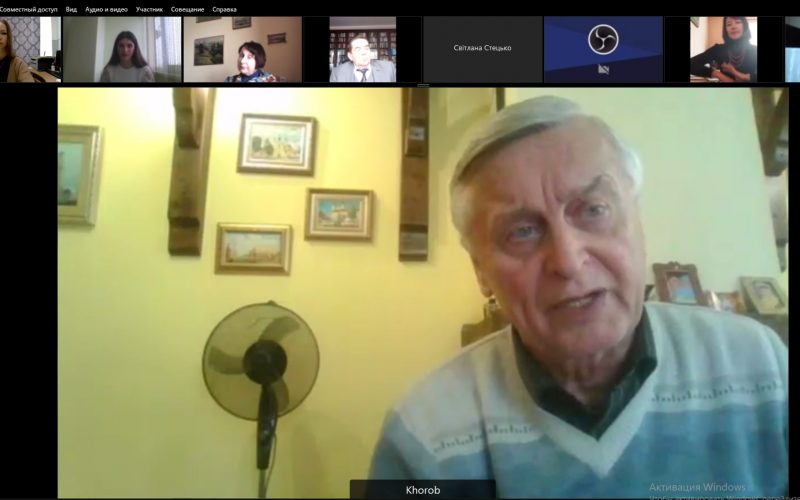Image resolution: width=800 pixels, height=500 pixels.
Task: Open the Аудио и видео menu
Action: (106, 9)
